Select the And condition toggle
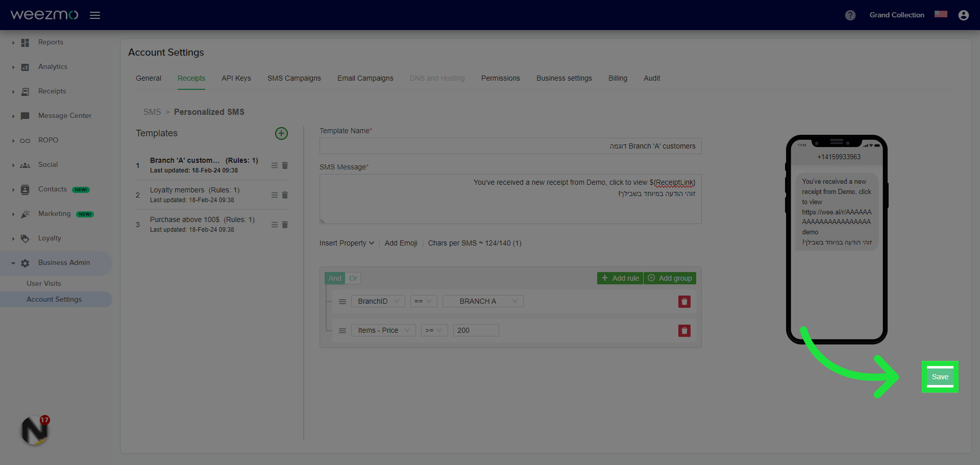Screen dimensions: 980x465 pyautogui.click(x=335, y=278)
